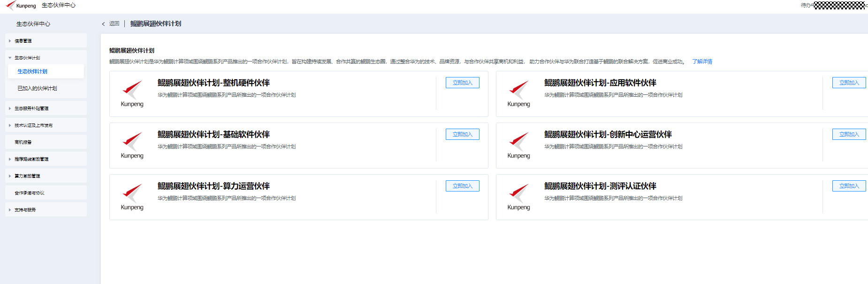Click the Kunpeng logo on the 算力运营伙伴 card
The width and height of the screenshot is (868, 284).
[x=132, y=197]
